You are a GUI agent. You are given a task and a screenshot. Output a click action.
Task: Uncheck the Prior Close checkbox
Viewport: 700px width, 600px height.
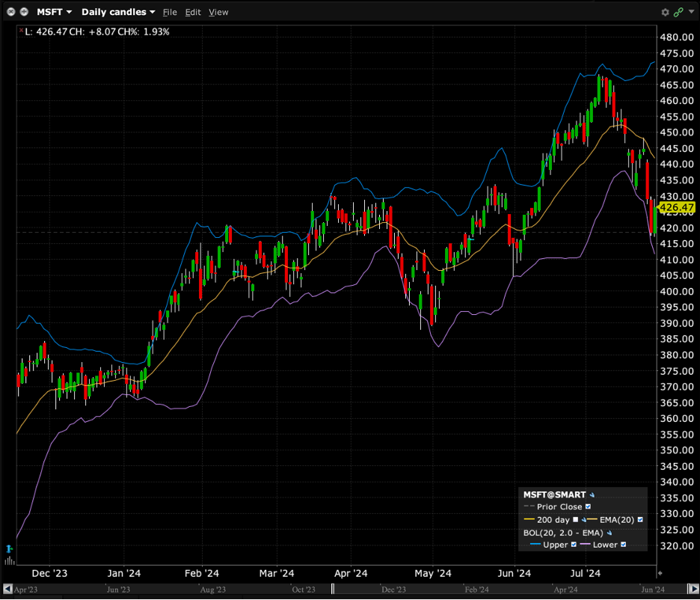(x=589, y=507)
